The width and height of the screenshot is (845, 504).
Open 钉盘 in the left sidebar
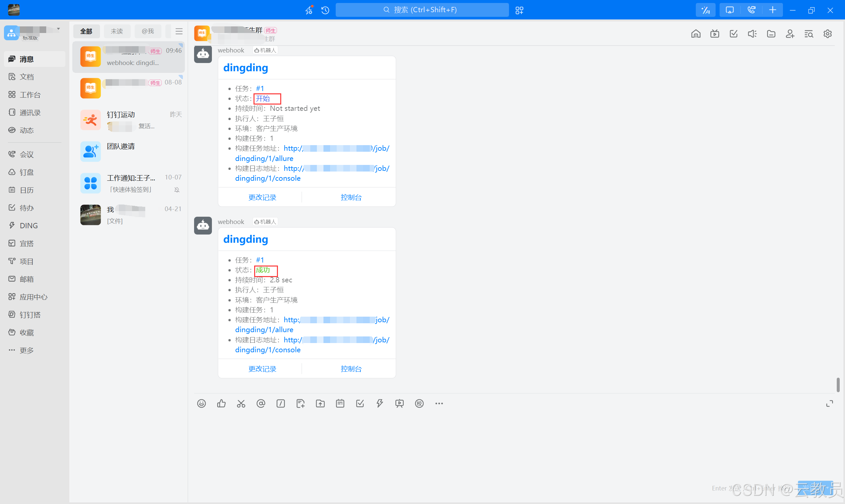point(35,172)
